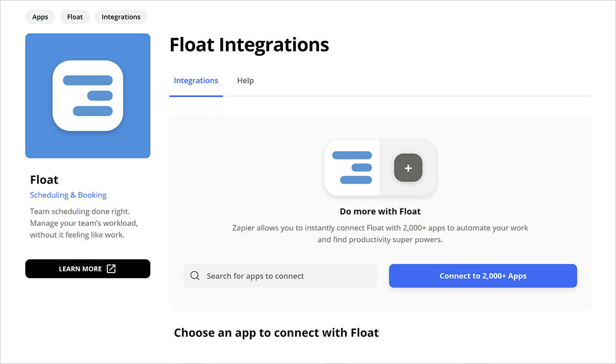Image resolution: width=616 pixels, height=364 pixels.
Task: Click the Integrations breadcrumb pill
Action: pos(121,16)
